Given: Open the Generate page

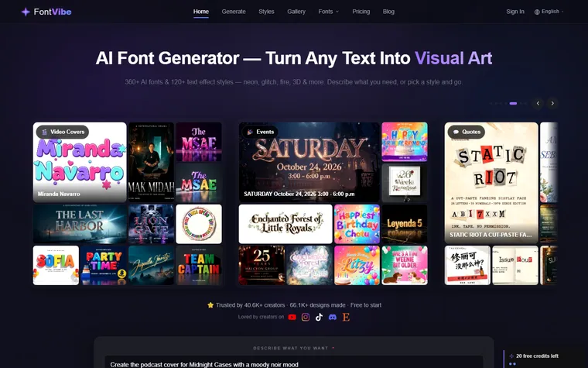Looking at the screenshot, I should [x=234, y=12].
